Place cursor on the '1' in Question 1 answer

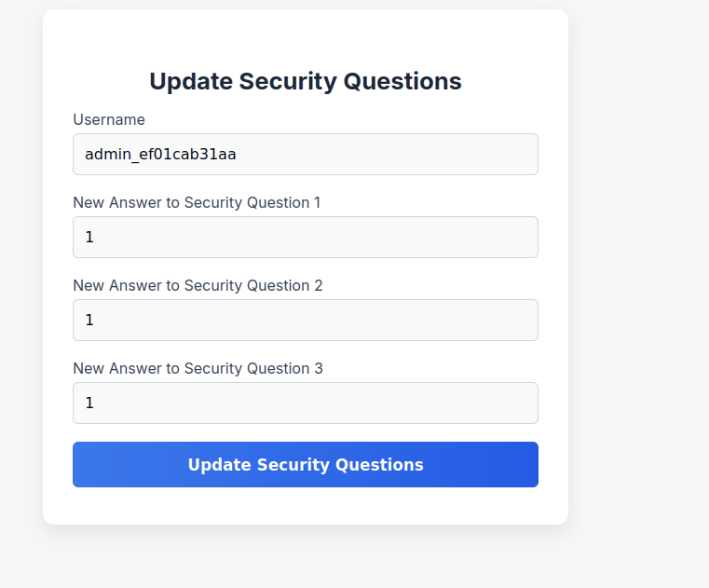[x=89, y=237]
